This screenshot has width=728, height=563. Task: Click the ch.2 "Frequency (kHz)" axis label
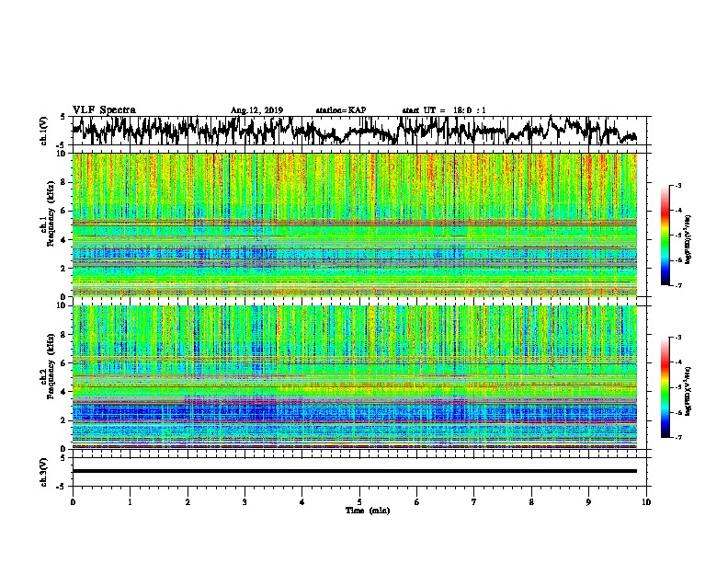coord(51,366)
